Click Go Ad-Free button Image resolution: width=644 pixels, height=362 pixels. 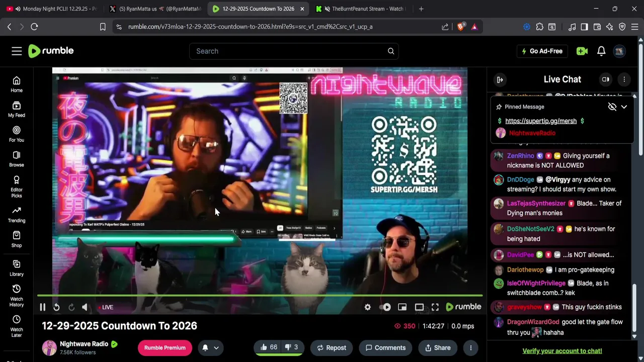(542, 51)
